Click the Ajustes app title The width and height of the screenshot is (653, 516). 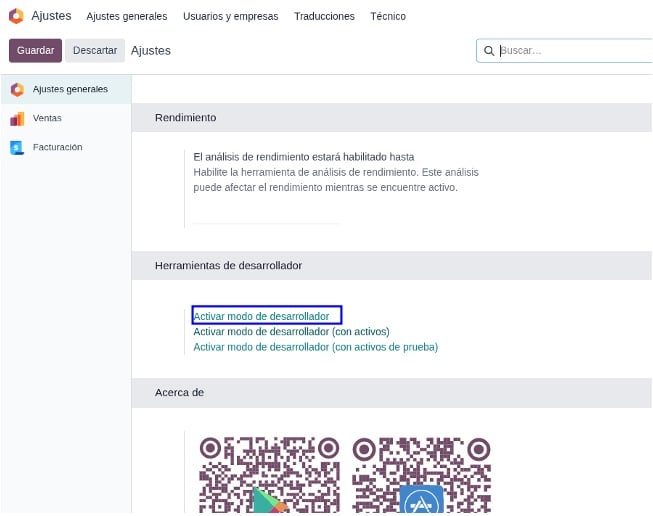[51, 16]
